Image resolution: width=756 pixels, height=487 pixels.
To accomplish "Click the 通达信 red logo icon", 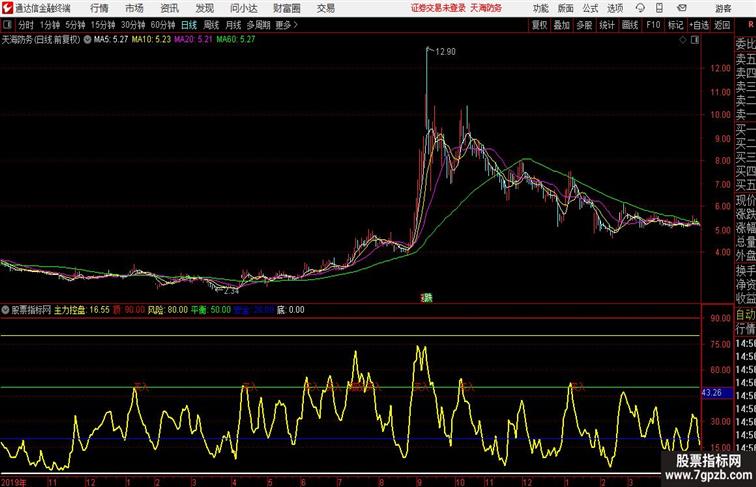I will [x=7, y=8].
